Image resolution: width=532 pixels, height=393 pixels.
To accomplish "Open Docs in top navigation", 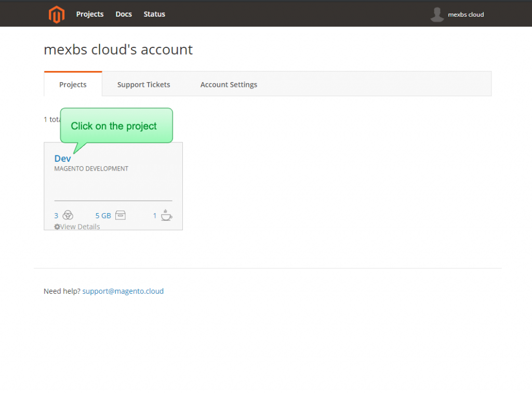I will point(124,14).
